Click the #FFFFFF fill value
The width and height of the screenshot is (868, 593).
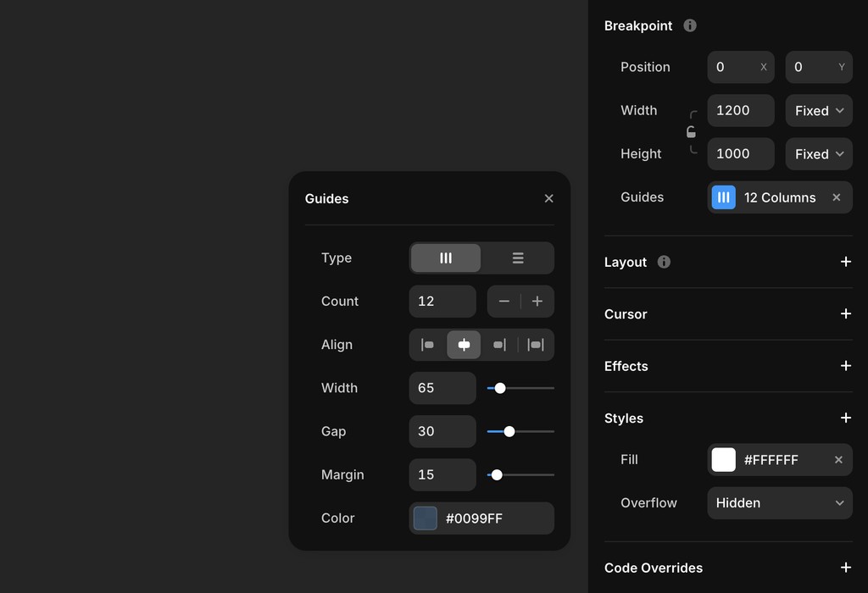coord(771,460)
